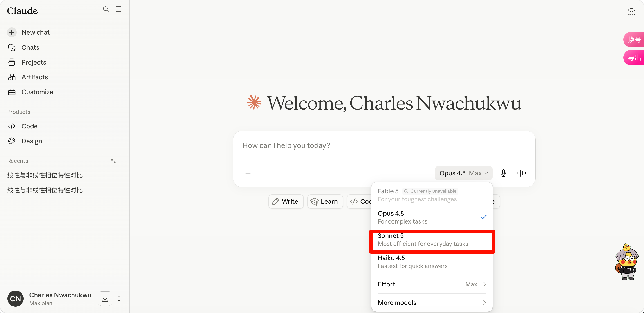The width and height of the screenshot is (644, 313).
Task: Click the Recents filter sliders icon
Action: (x=114, y=161)
